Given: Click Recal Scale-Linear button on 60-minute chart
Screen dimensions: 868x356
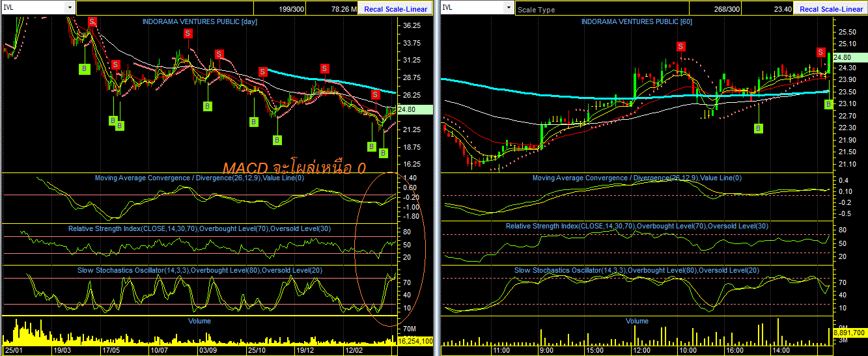Looking at the screenshot, I should (831, 9).
